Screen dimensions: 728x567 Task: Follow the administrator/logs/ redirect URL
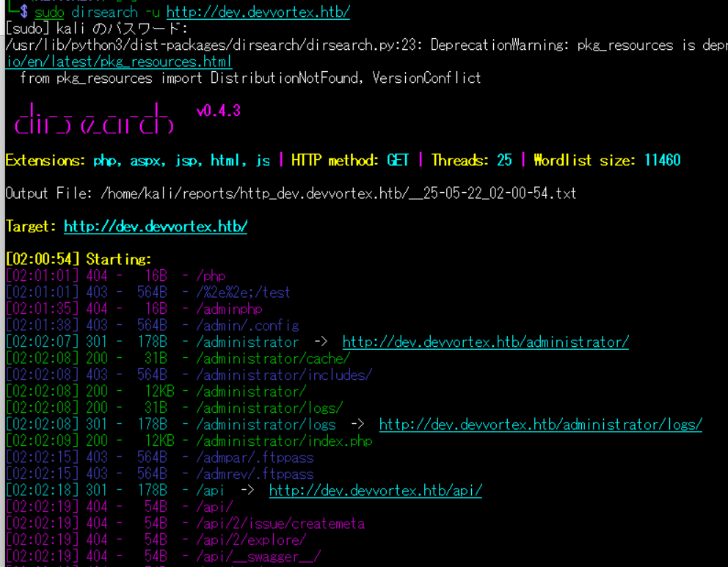tap(540, 425)
